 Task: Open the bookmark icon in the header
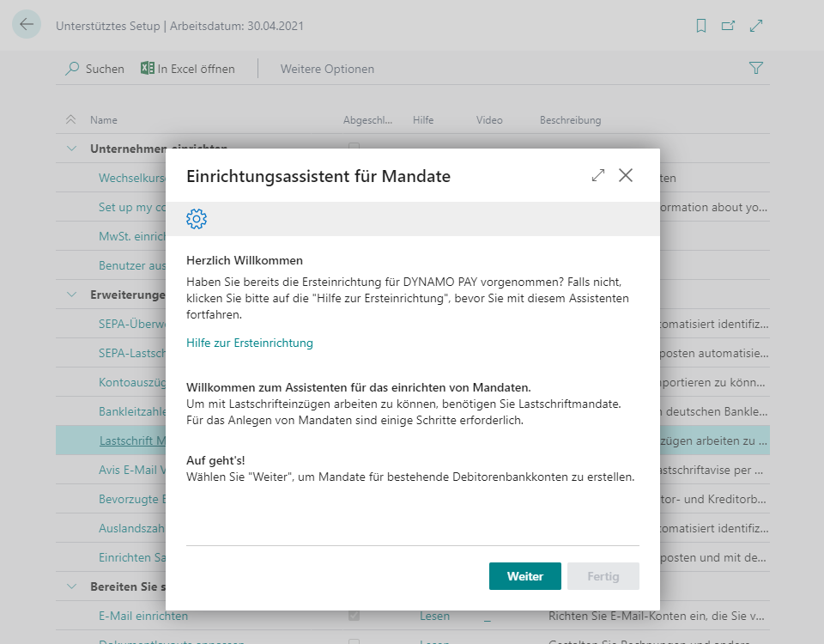700,25
